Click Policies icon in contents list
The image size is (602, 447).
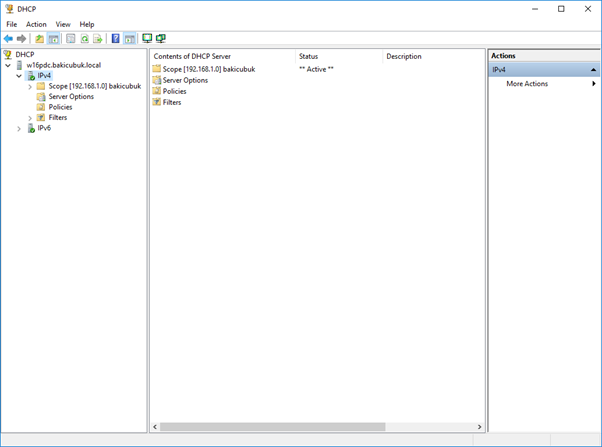(x=156, y=91)
